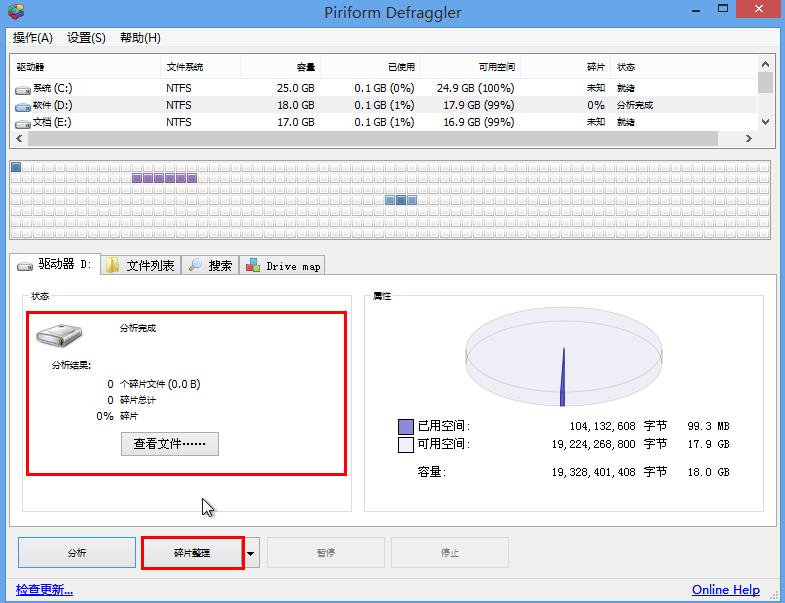Click the 24.9 GB (100%) free space cell
This screenshot has width=785, height=603.
point(476,88)
